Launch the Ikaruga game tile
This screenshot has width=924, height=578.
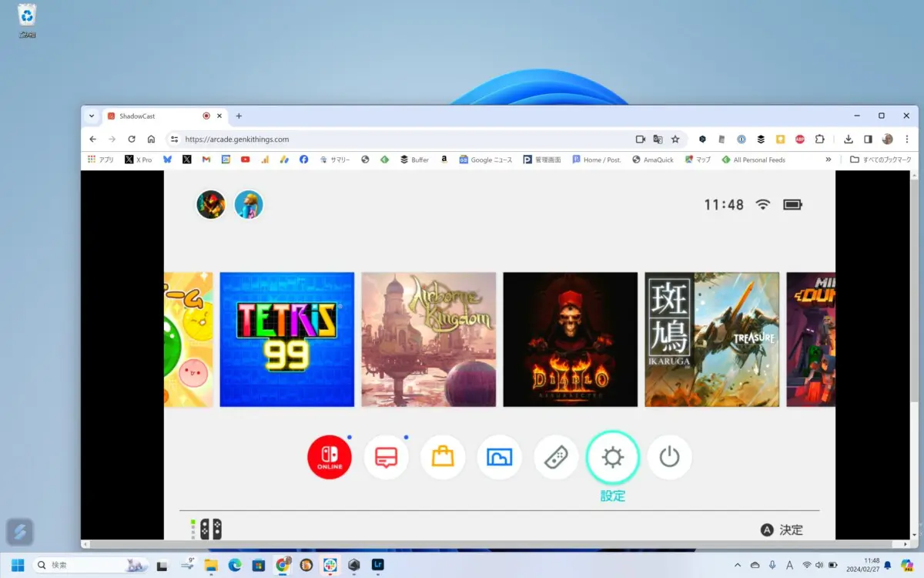pyautogui.click(x=712, y=339)
